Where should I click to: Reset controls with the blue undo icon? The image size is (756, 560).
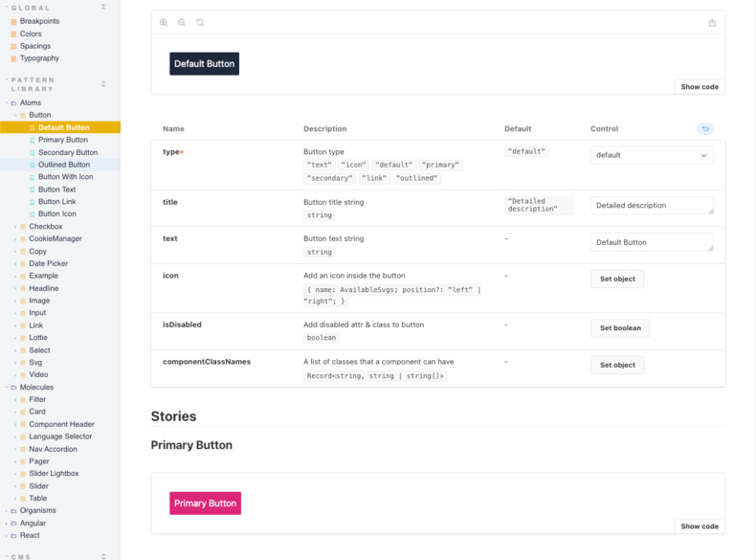tap(705, 128)
